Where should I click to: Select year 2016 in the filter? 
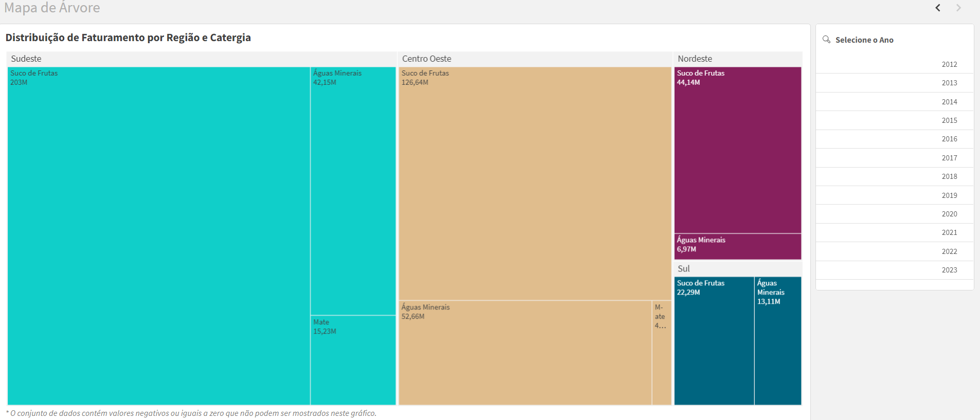coord(895,139)
